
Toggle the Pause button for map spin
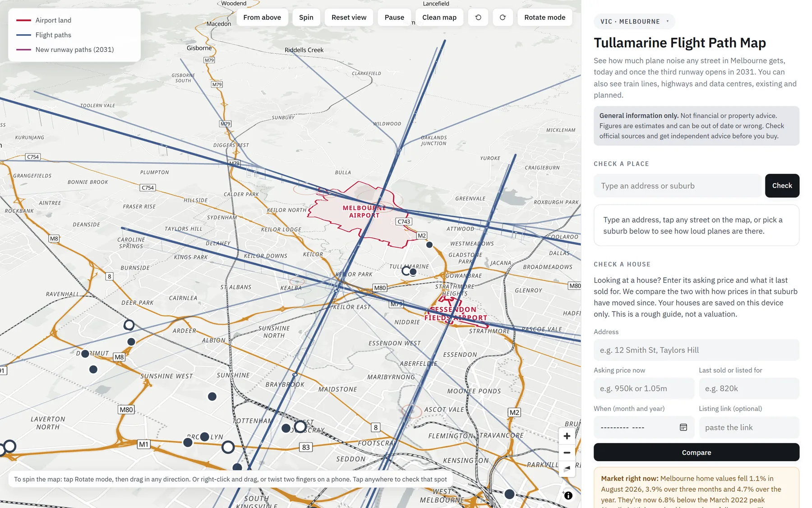[394, 17]
